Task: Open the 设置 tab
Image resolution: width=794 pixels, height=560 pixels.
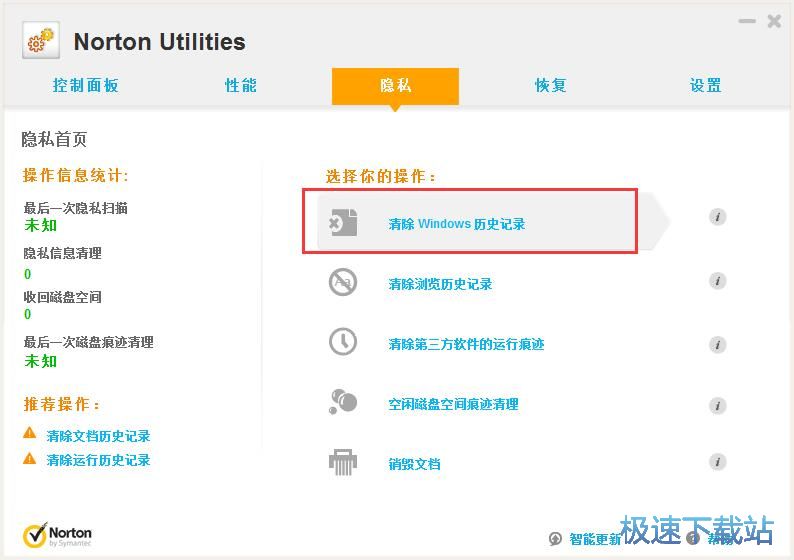Action: click(x=706, y=86)
